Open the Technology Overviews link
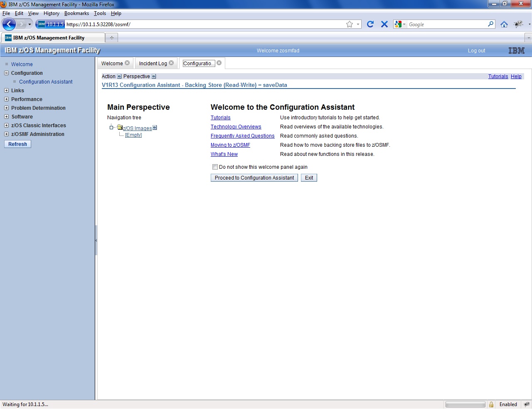 coord(236,127)
